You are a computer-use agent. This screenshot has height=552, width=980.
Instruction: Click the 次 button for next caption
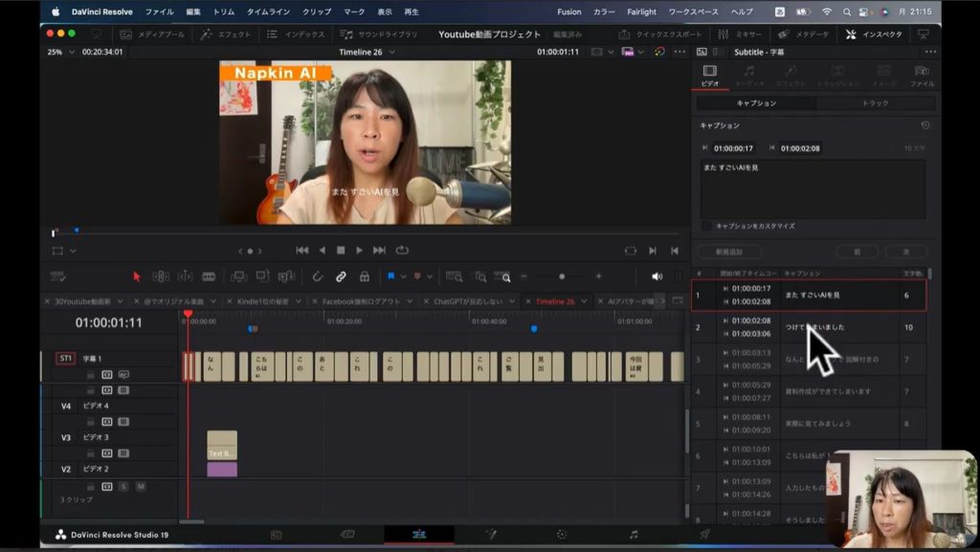click(x=904, y=252)
